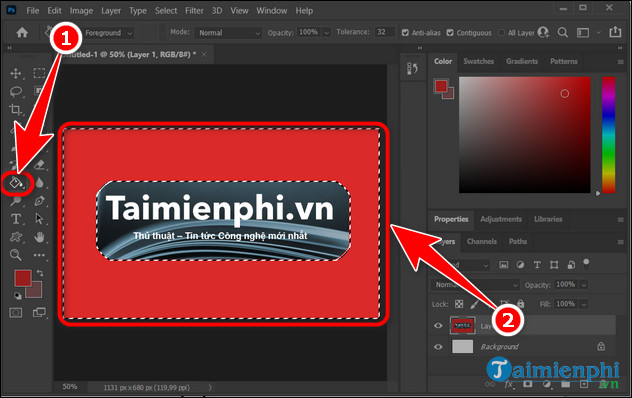Hide the Background layer eye icon
Image resolution: width=632 pixels, height=398 pixels.
438,347
